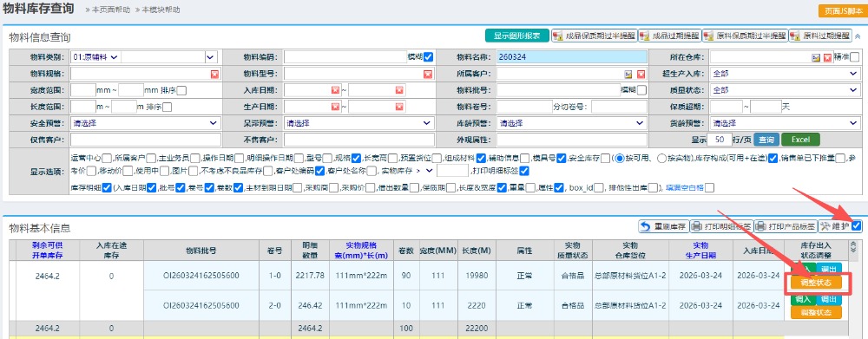Click 填满空白格 link
This screenshot has height=339, width=868.
(684, 187)
